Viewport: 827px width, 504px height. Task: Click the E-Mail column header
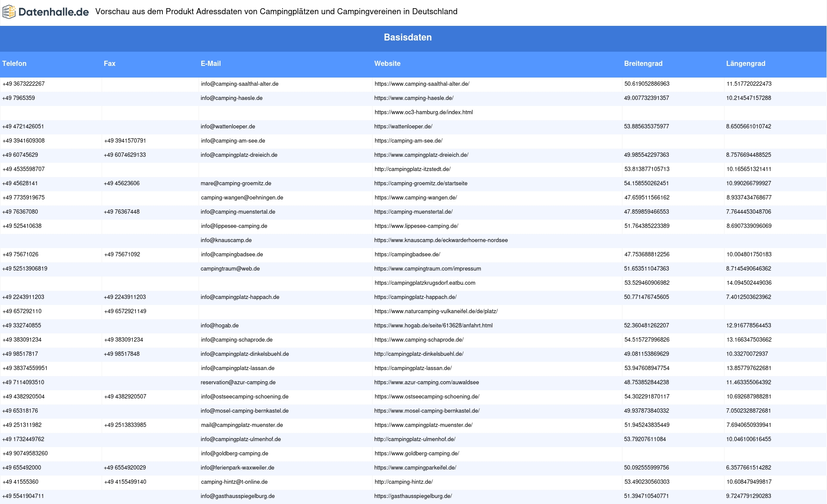(x=211, y=64)
